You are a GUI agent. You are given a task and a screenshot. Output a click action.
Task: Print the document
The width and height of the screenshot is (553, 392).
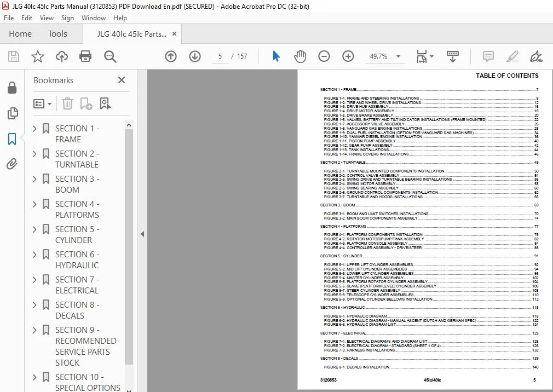(x=85, y=56)
